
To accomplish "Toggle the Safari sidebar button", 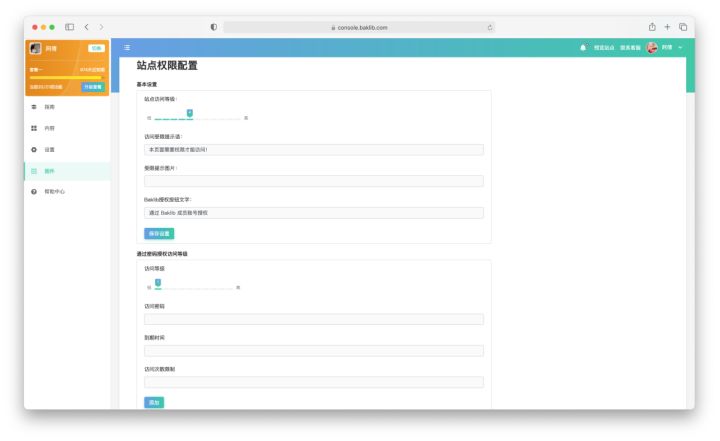I will 69,27.
